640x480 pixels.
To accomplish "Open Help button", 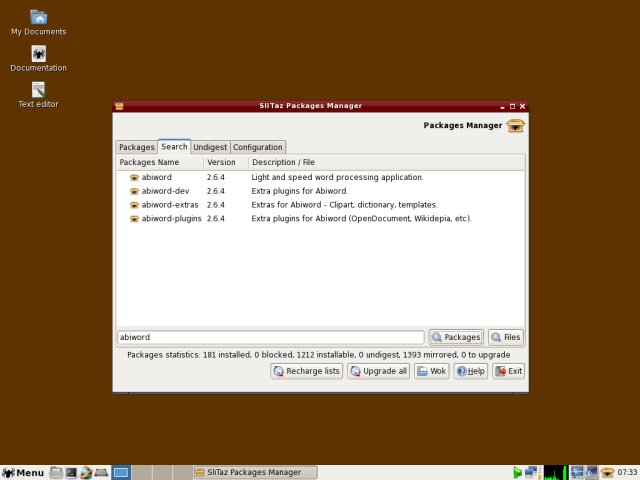I will [471, 371].
